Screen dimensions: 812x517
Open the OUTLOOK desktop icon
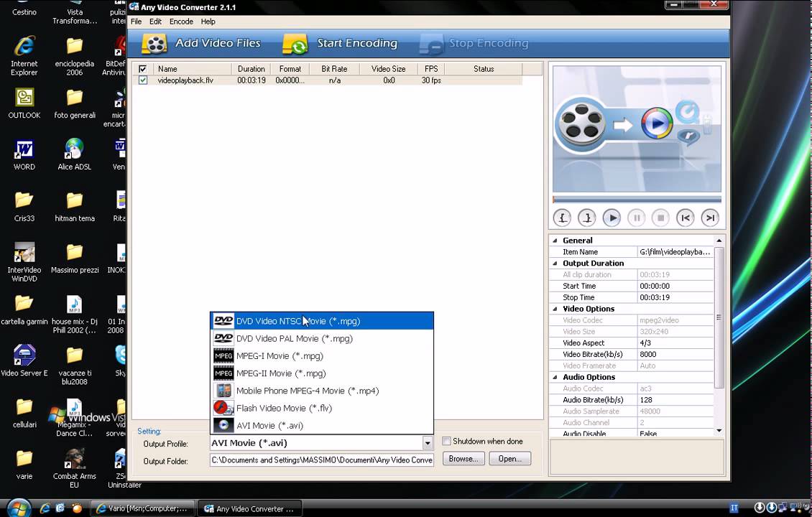(24, 103)
